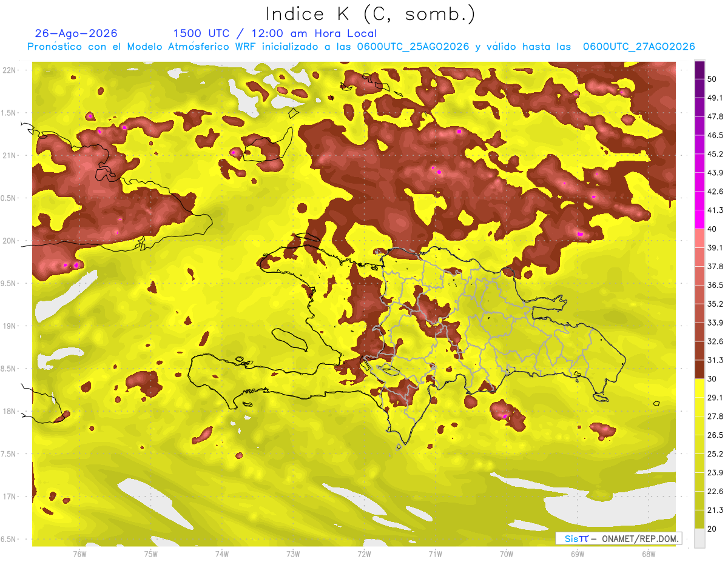728x562 pixels.
Task: Click the color scale value '45.2'
Action: click(715, 154)
